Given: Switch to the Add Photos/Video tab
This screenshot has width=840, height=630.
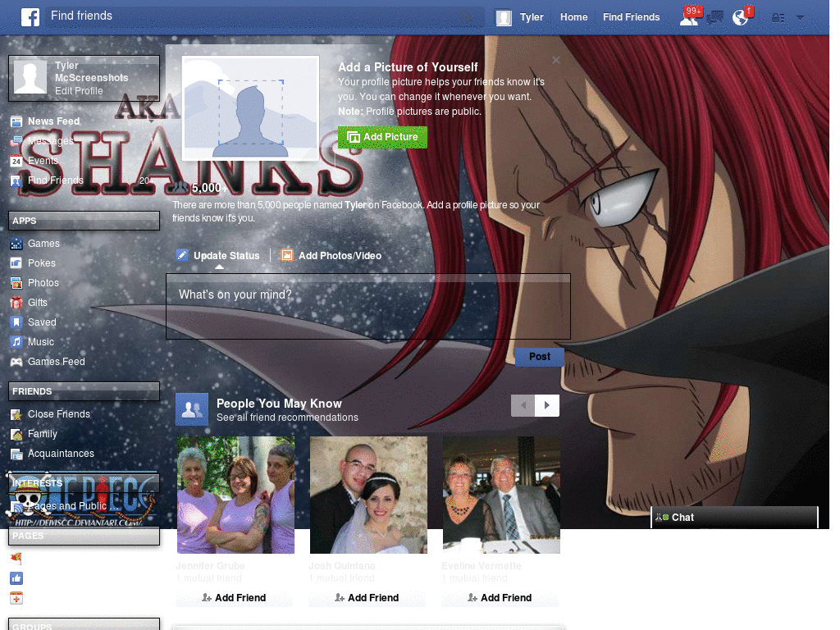Looking at the screenshot, I should point(331,255).
